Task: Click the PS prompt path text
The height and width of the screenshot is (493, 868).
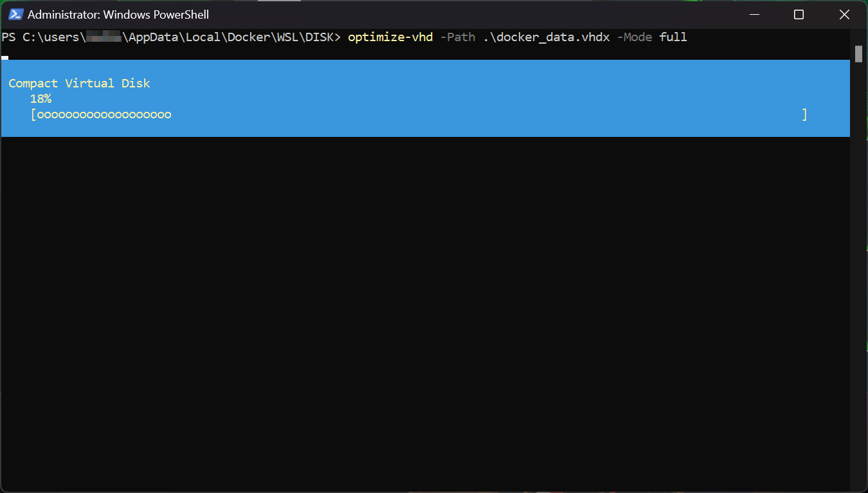Action: point(171,37)
